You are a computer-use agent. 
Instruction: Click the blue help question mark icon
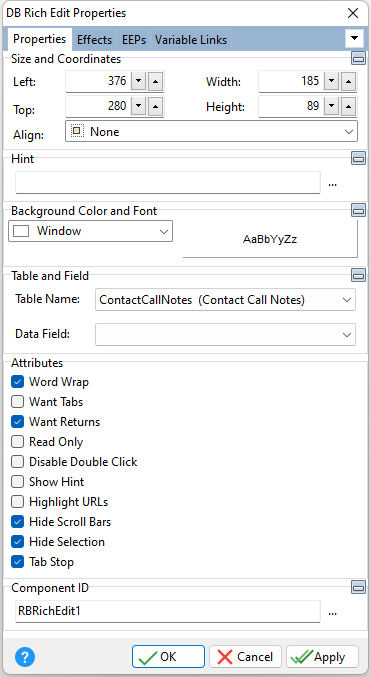point(25,657)
